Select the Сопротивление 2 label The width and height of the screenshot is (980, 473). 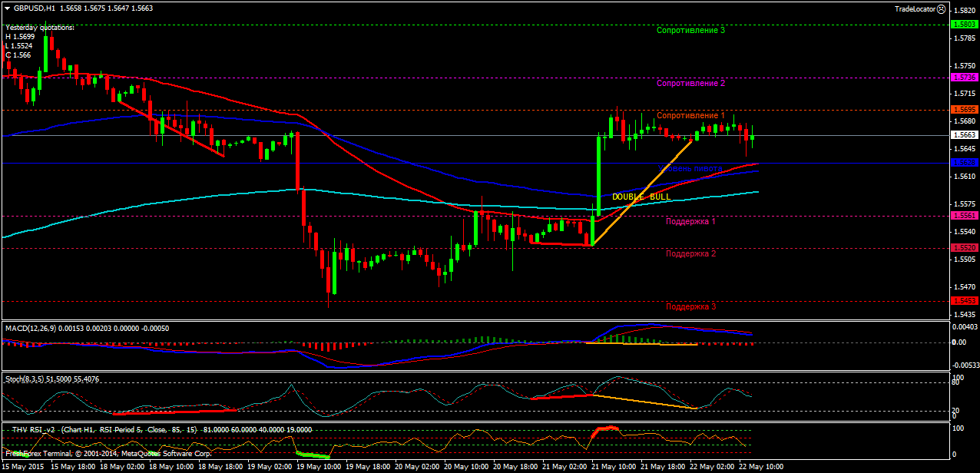[691, 83]
